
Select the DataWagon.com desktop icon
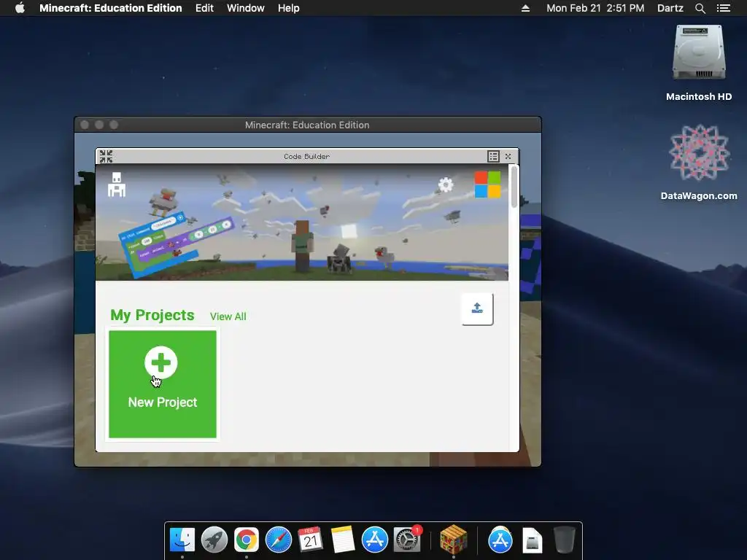(699, 162)
